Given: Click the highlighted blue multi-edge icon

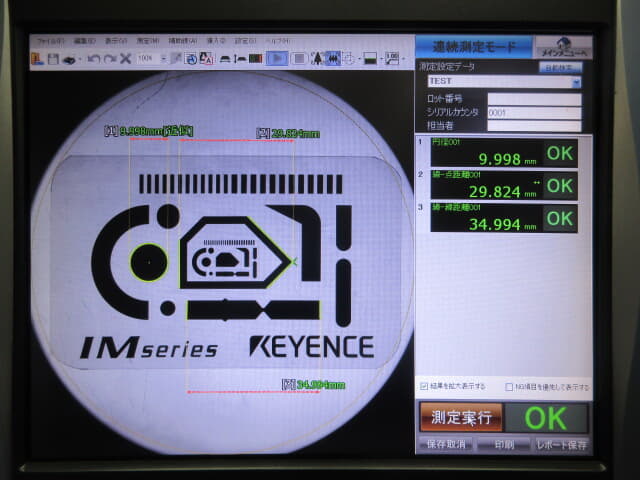Looking at the screenshot, I should click(333, 59).
